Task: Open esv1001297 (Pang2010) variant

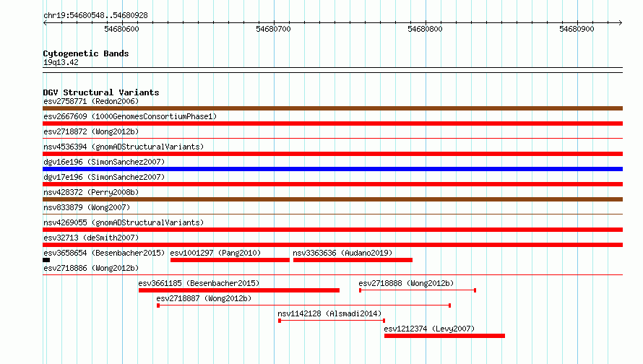Action: (x=215, y=253)
